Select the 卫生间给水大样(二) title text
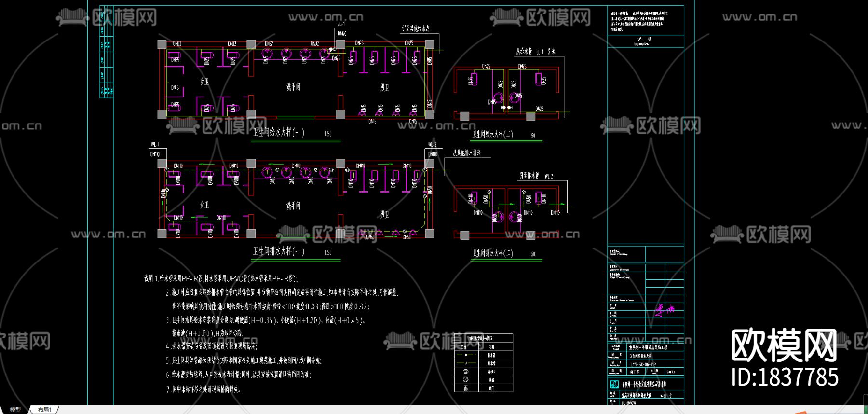This screenshot has width=868, height=414. coord(492,134)
